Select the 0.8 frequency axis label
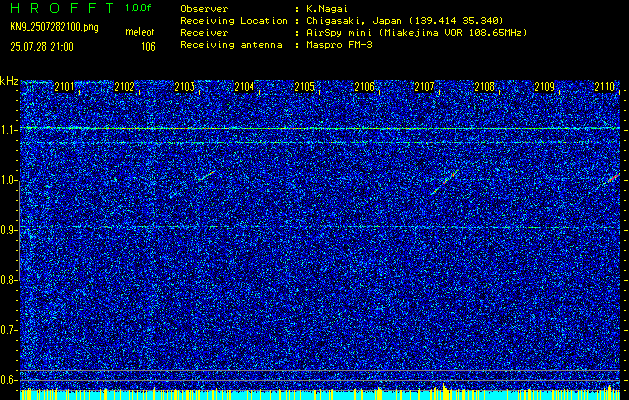The width and height of the screenshot is (629, 400). [x=7, y=280]
